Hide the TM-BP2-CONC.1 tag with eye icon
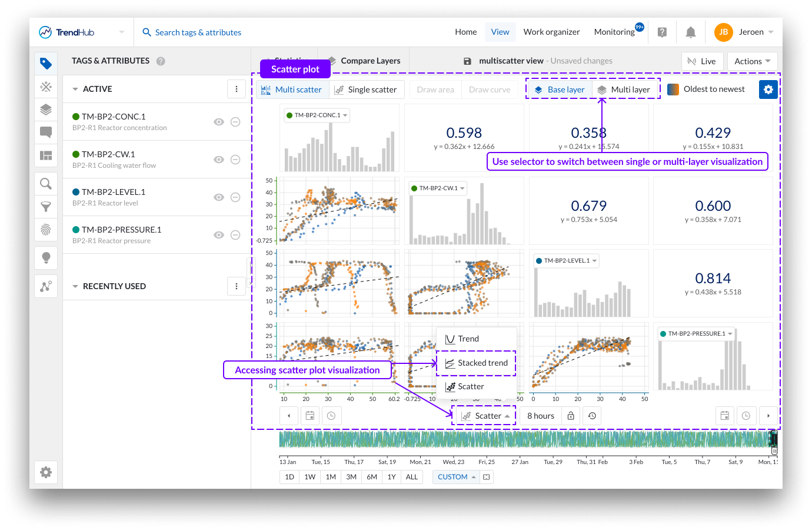 (219, 122)
